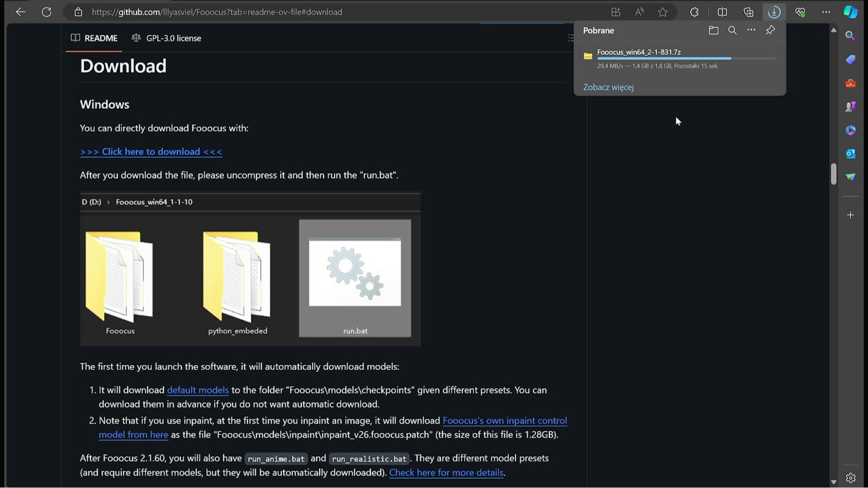
Task: Expand README outline list icon
Action: 571,38
